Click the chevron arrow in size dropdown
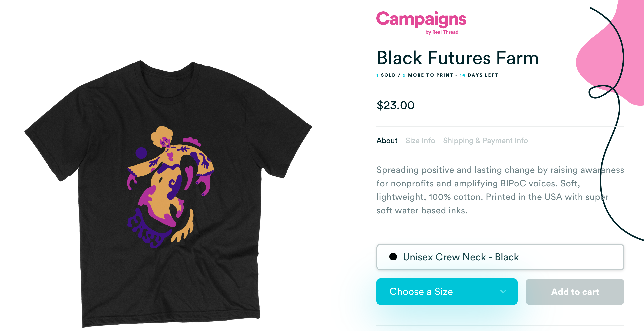 pos(503,292)
